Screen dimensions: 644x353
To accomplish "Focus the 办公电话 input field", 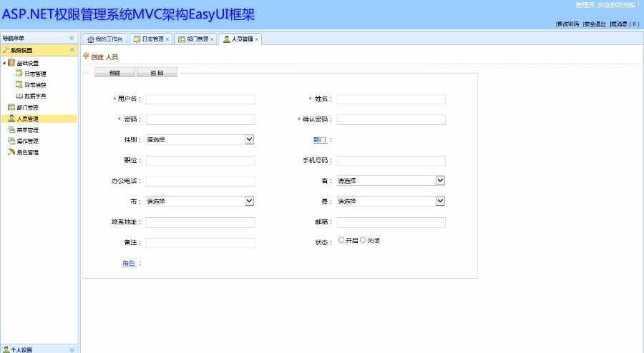I will [x=200, y=181].
